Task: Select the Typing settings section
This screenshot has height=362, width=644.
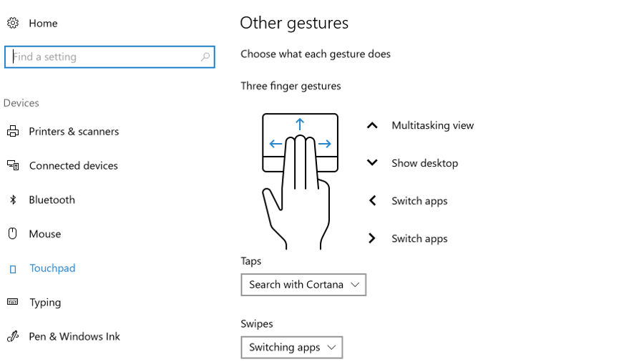Action: 45,303
